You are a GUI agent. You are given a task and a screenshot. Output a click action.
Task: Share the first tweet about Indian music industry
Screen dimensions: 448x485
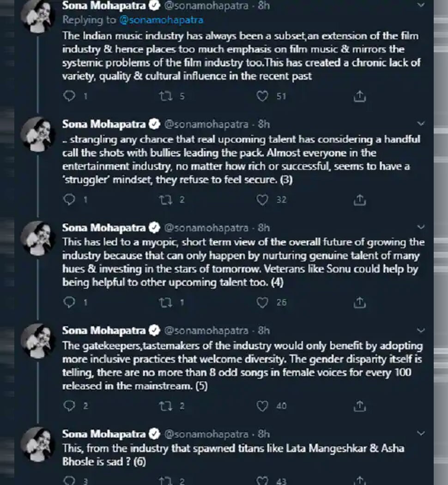point(360,96)
